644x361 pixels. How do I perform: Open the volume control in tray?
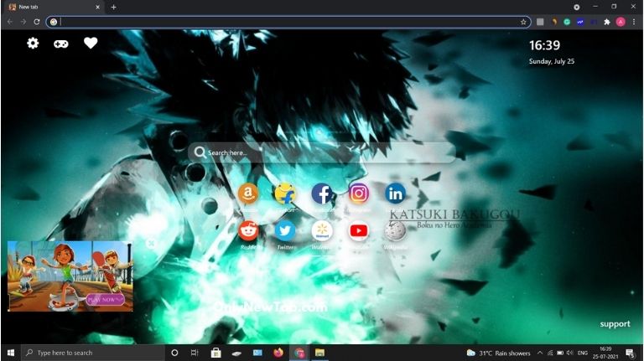click(x=569, y=353)
